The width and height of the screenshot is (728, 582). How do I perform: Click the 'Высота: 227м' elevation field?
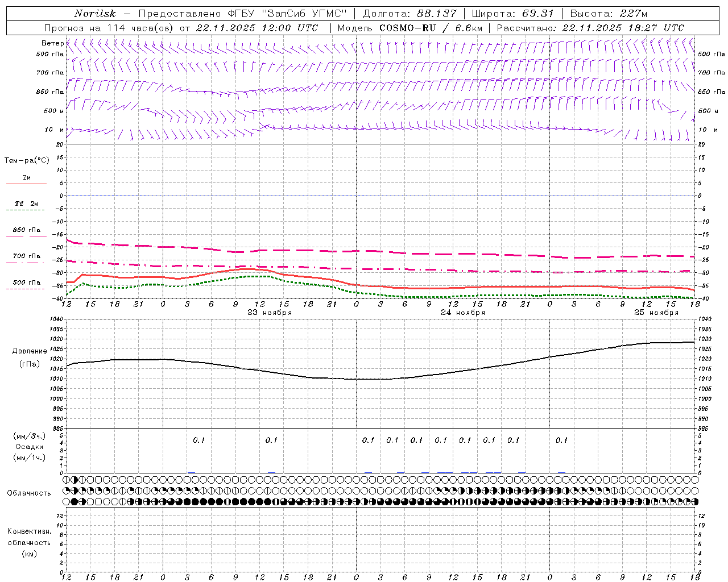[609, 14]
